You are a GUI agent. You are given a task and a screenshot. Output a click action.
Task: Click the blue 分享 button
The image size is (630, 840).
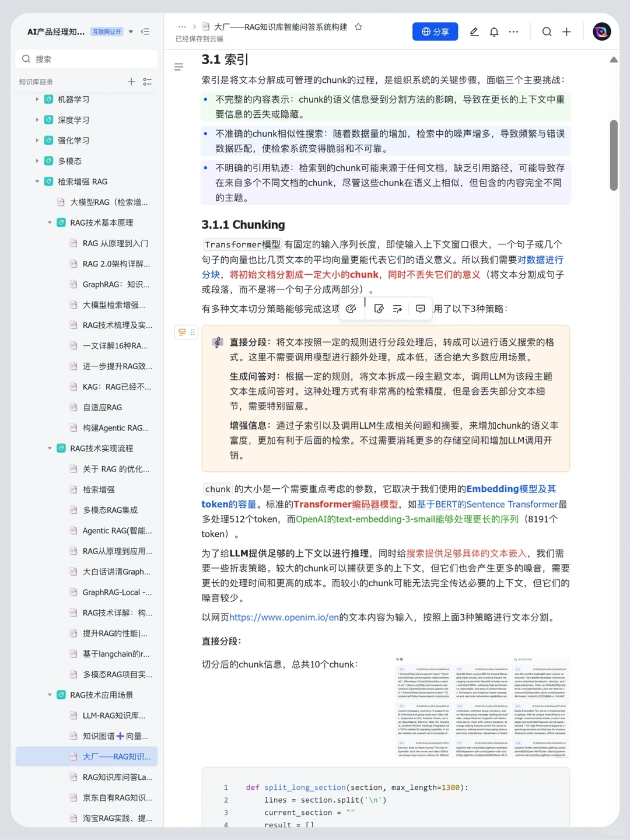click(x=435, y=32)
